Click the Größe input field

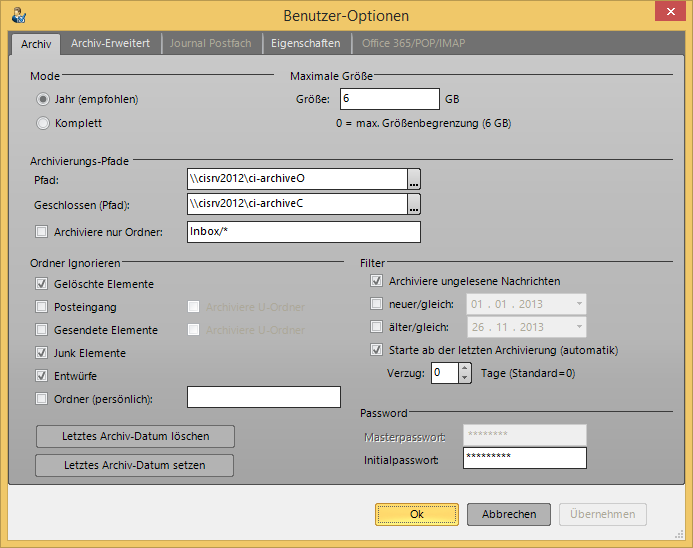[389, 99]
